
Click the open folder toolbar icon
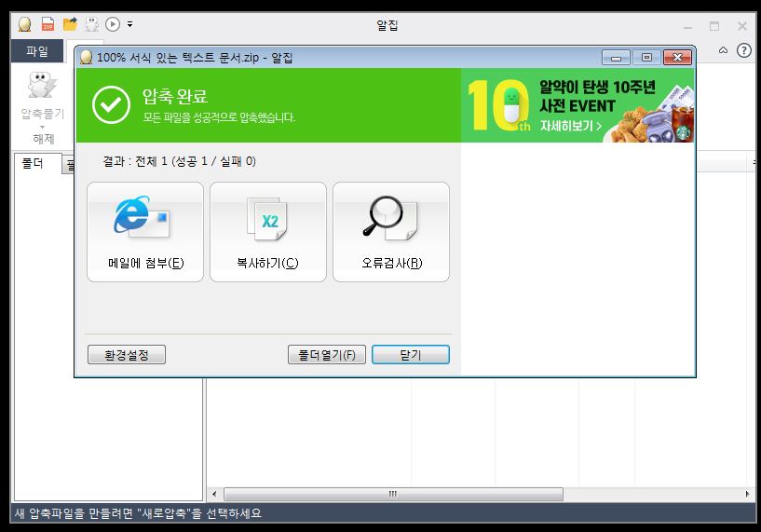pyautogui.click(x=71, y=24)
